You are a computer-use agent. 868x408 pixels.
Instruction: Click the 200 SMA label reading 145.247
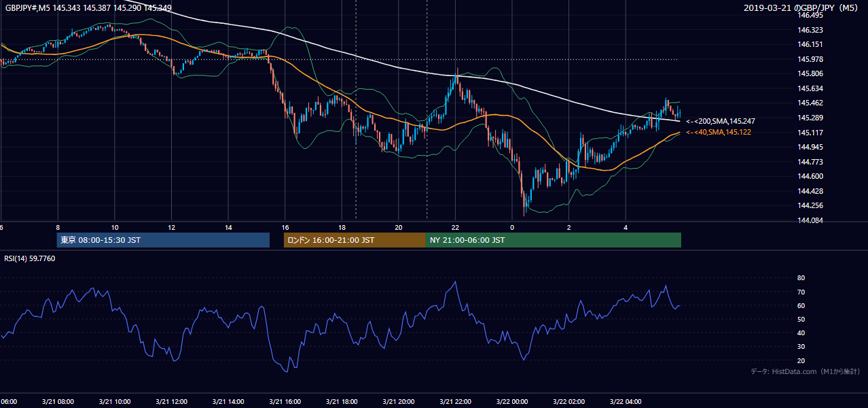(x=721, y=121)
